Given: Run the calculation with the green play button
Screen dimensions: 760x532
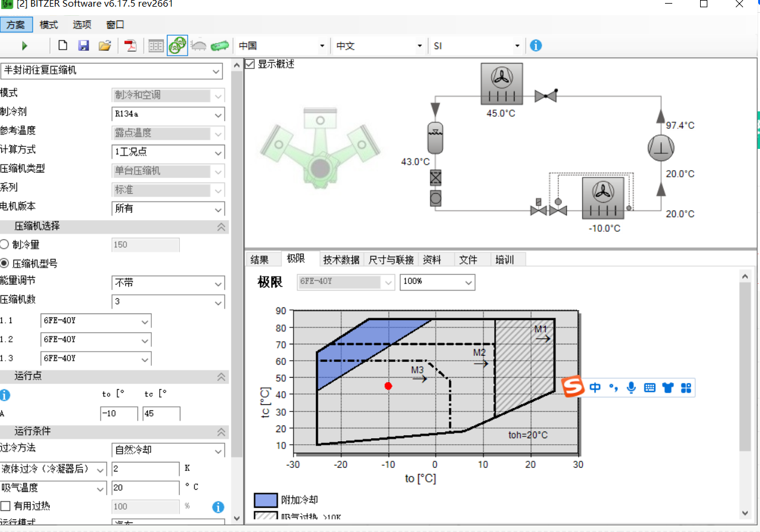Looking at the screenshot, I should pyautogui.click(x=25, y=45).
